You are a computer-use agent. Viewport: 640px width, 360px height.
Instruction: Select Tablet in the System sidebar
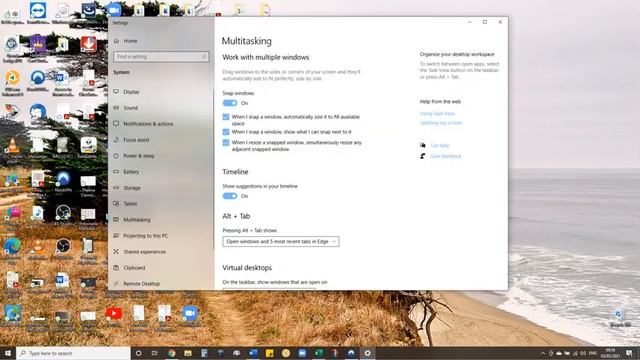click(x=130, y=204)
